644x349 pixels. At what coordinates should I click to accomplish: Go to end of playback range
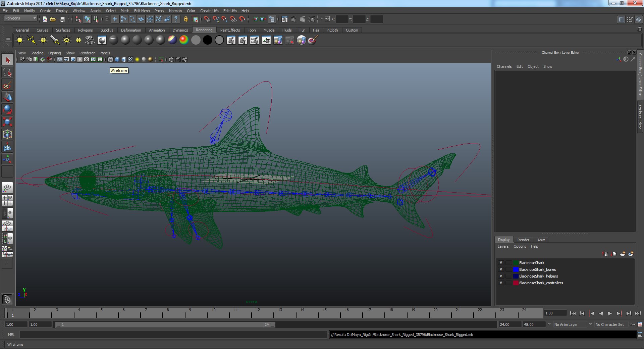[638, 313]
